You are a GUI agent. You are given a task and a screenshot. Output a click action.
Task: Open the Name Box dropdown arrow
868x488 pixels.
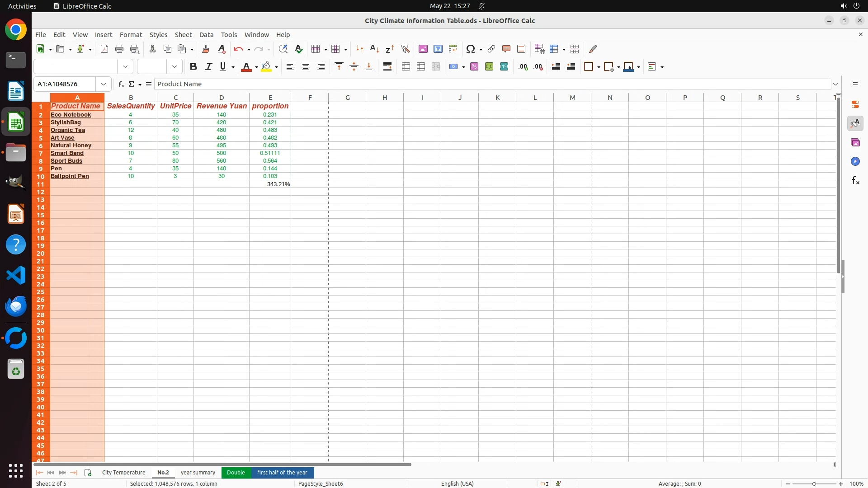104,84
